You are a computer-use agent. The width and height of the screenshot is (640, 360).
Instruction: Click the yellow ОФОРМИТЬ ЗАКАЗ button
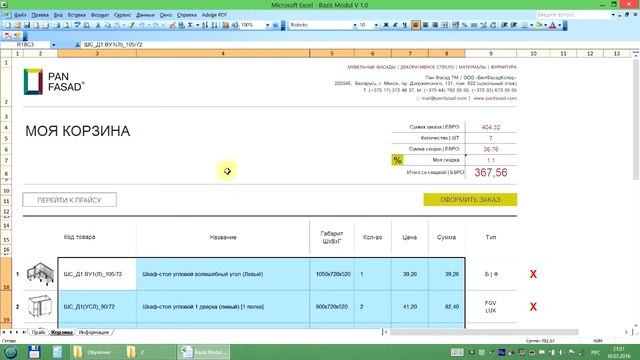click(x=470, y=200)
